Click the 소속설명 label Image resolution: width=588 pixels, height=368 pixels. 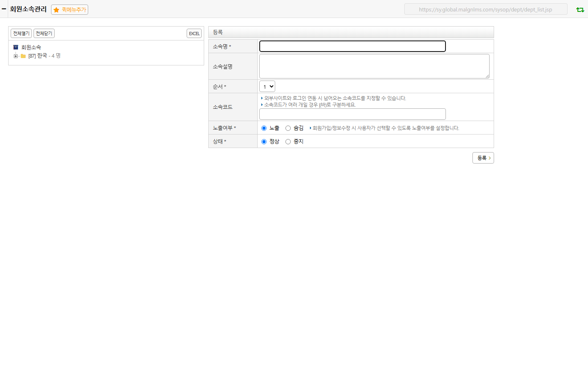click(x=223, y=66)
